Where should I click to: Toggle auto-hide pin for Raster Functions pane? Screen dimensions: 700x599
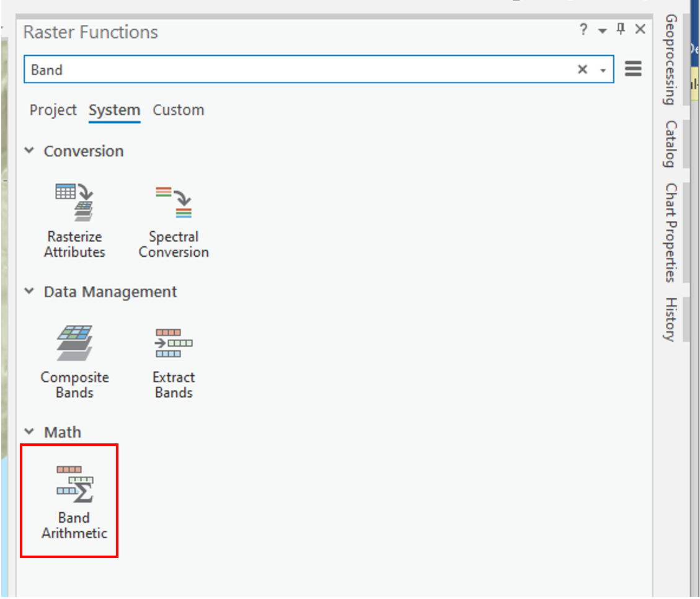coord(621,30)
